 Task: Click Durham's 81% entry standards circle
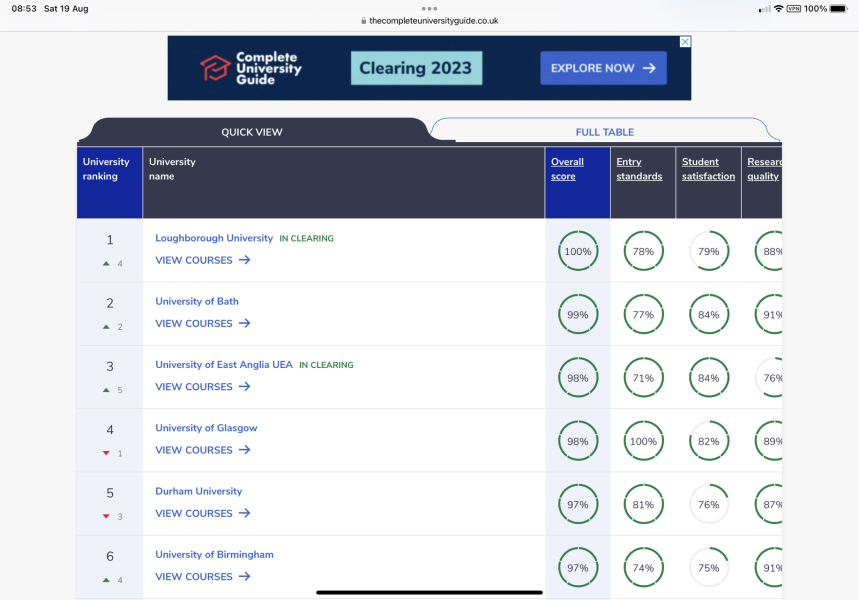(x=643, y=504)
